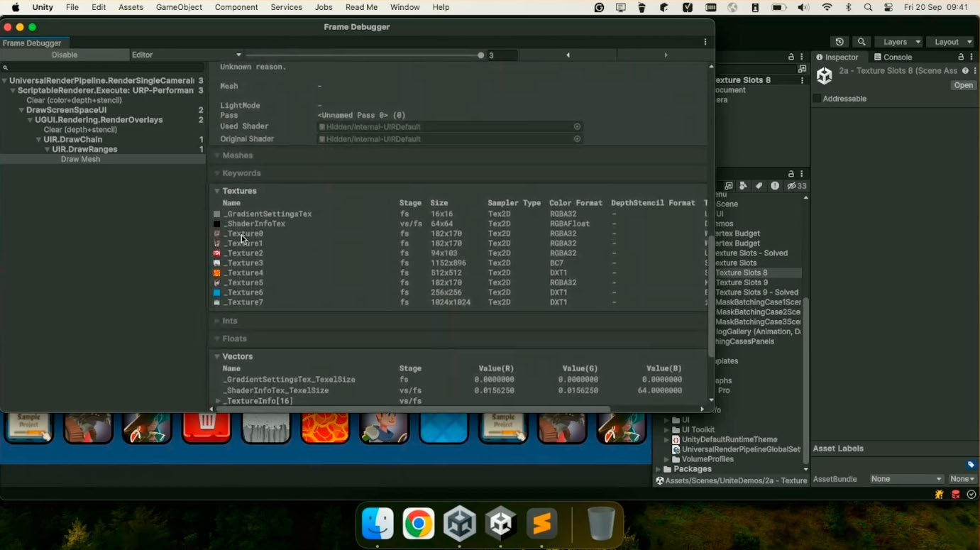The image size is (980, 550).
Task: Open the Editor target dropdown
Action: pyautogui.click(x=187, y=55)
